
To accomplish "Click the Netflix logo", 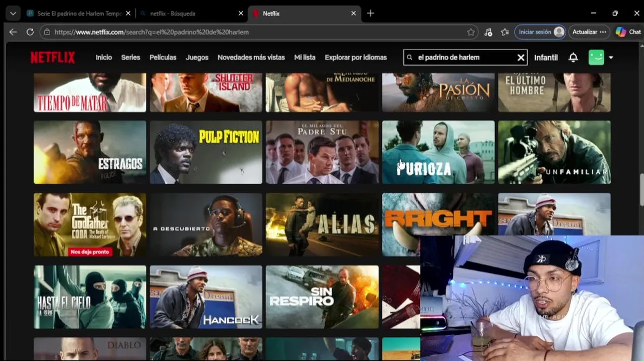I will point(53,58).
